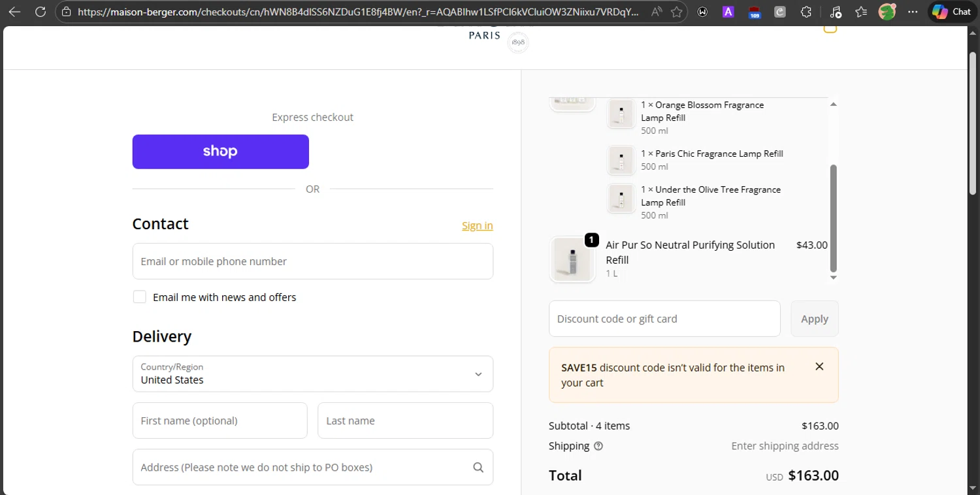The height and width of the screenshot is (495, 980).
Task: Focus the Last name field
Action: point(405,421)
